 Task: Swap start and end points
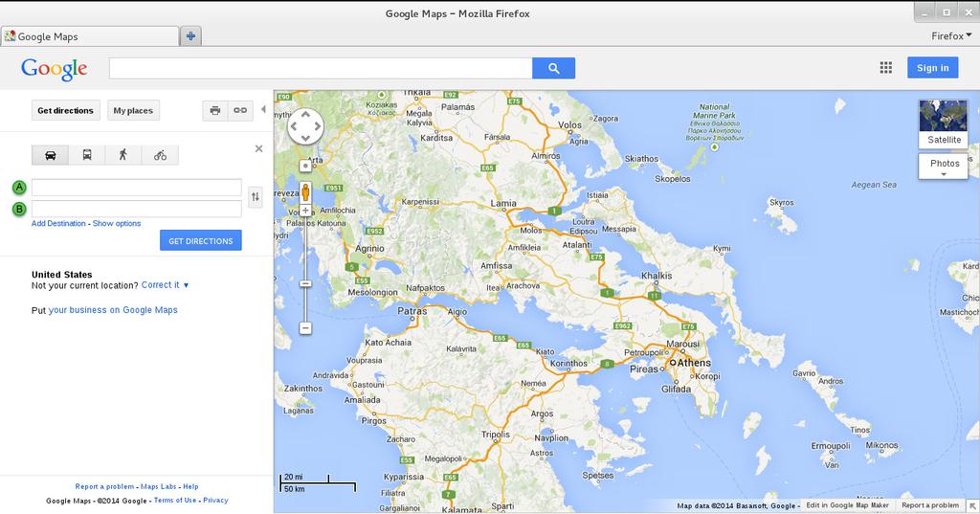[255, 197]
